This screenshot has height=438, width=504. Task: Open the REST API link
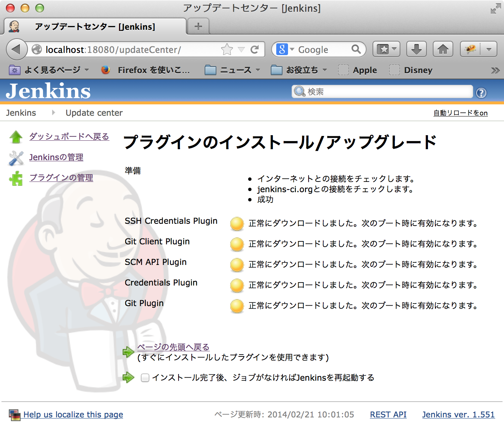pos(388,414)
